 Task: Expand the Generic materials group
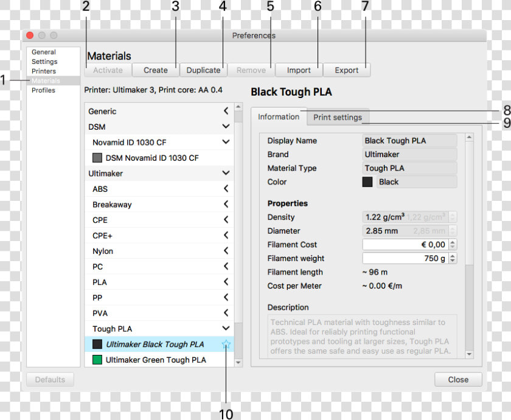click(226, 111)
